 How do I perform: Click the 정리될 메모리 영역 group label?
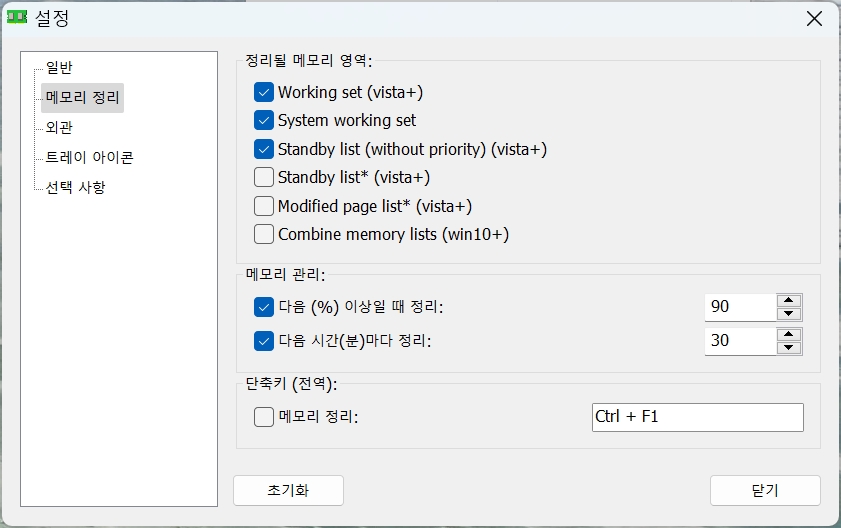(308, 61)
